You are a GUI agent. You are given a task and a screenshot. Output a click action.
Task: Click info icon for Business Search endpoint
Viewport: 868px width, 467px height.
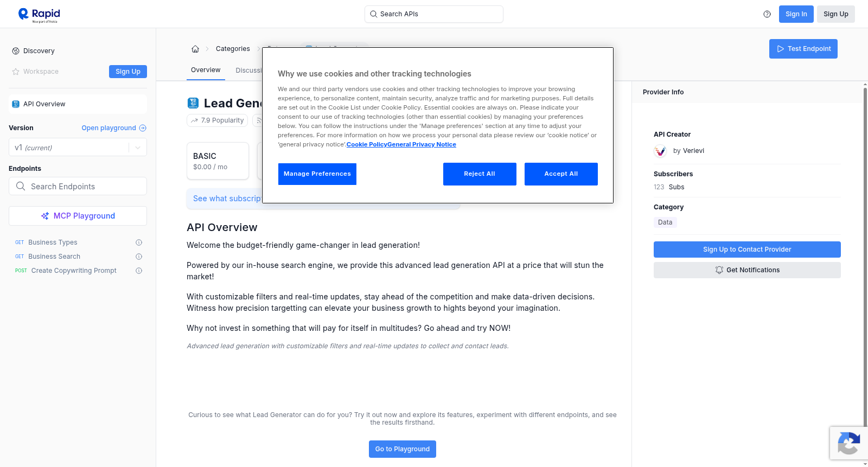tap(139, 257)
